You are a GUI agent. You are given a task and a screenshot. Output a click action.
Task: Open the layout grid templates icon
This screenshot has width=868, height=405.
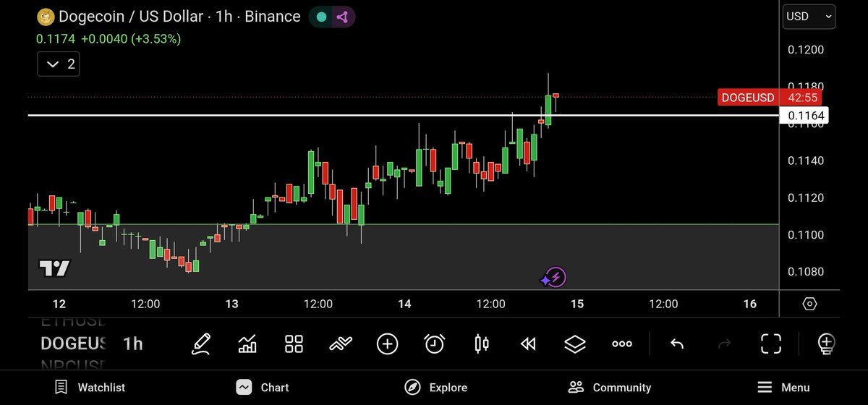tap(294, 344)
